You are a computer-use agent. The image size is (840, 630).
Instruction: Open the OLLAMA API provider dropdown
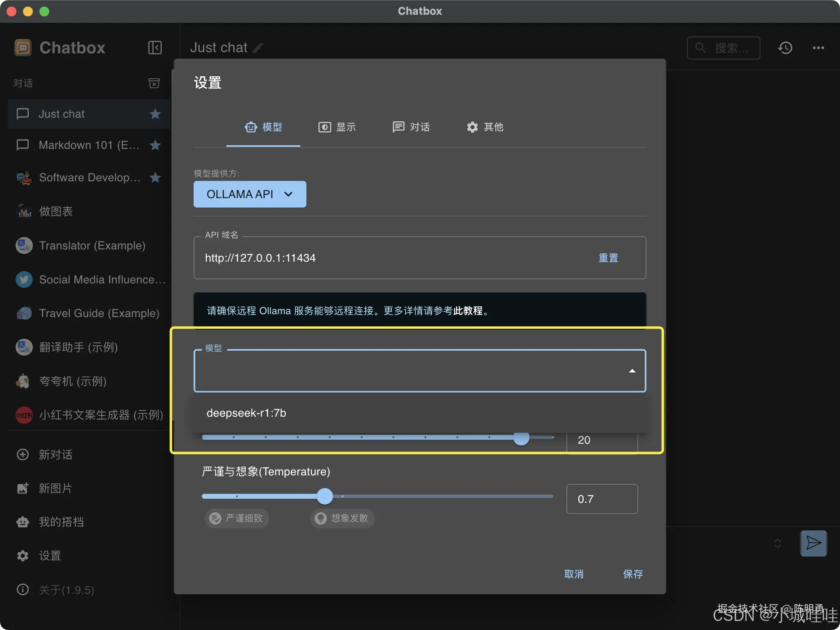(249, 194)
